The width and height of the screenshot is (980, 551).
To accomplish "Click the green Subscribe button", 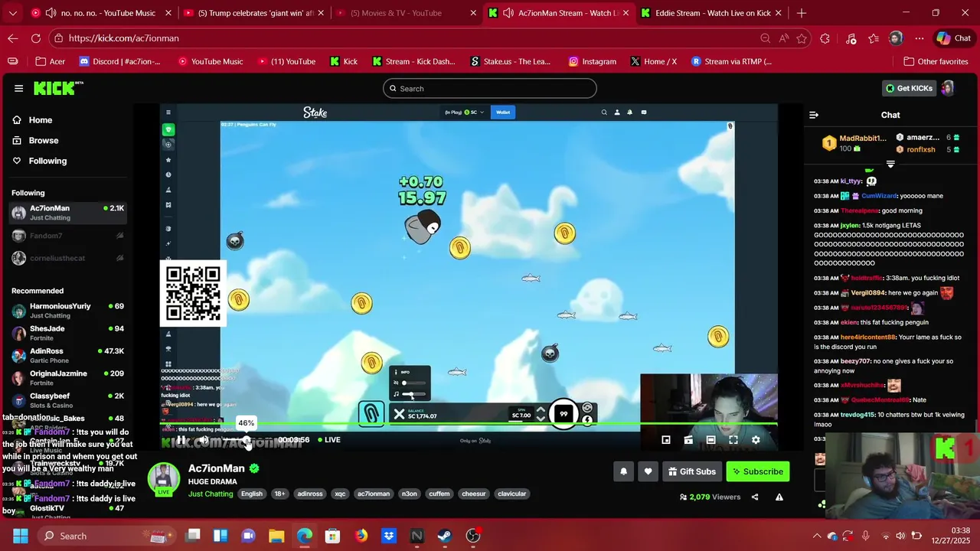I will point(758,471).
